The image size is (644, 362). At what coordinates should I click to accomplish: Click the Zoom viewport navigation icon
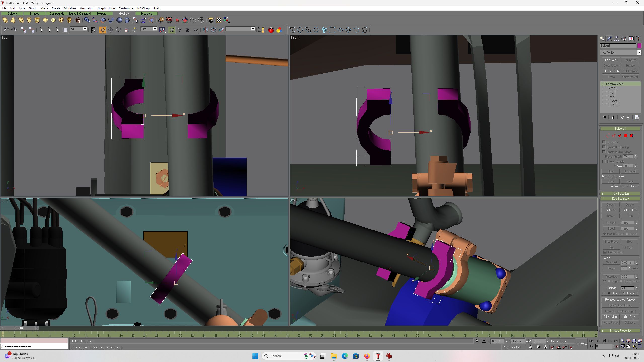coord(622,341)
